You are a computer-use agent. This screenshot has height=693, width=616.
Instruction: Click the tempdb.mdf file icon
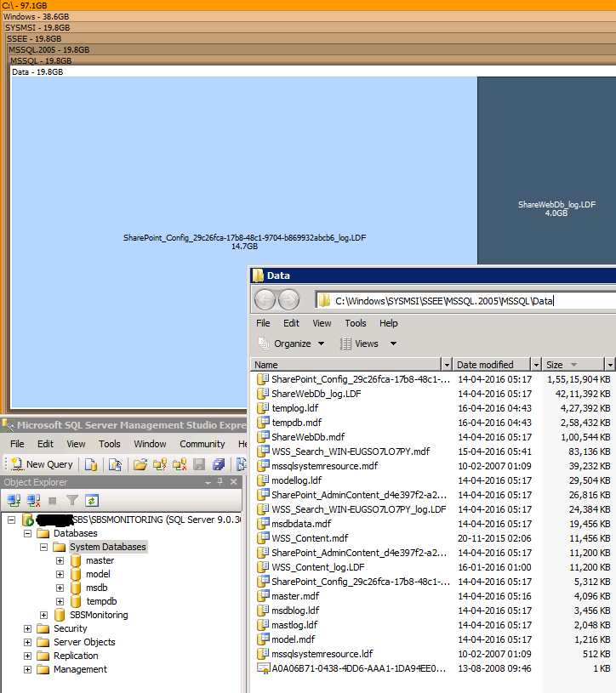pos(263,422)
